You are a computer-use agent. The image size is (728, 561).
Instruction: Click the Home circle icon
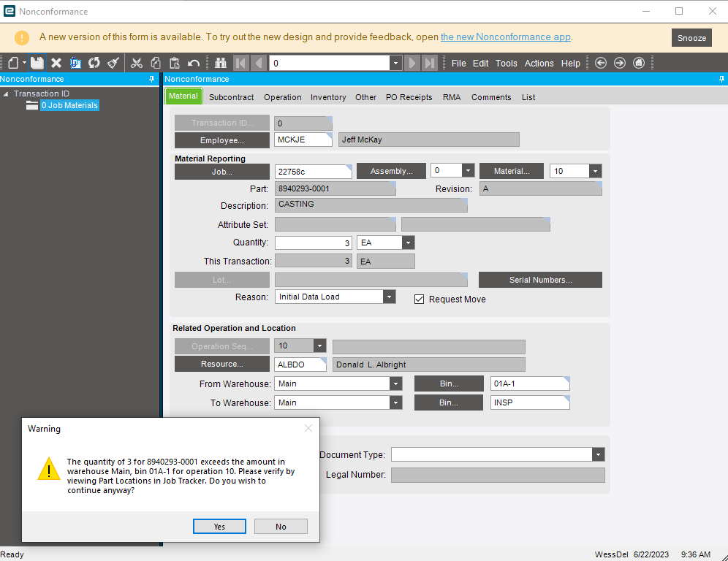639,63
